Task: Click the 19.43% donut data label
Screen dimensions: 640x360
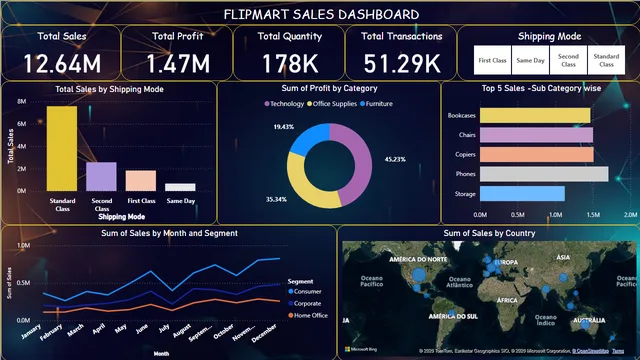Action: click(x=284, y=127)
